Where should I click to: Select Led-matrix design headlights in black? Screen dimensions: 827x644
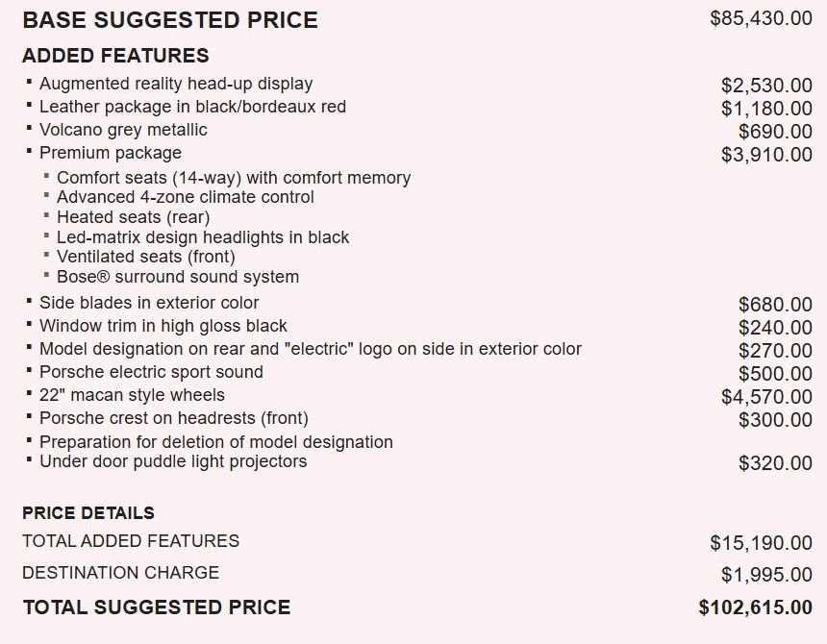pos(203,237)
